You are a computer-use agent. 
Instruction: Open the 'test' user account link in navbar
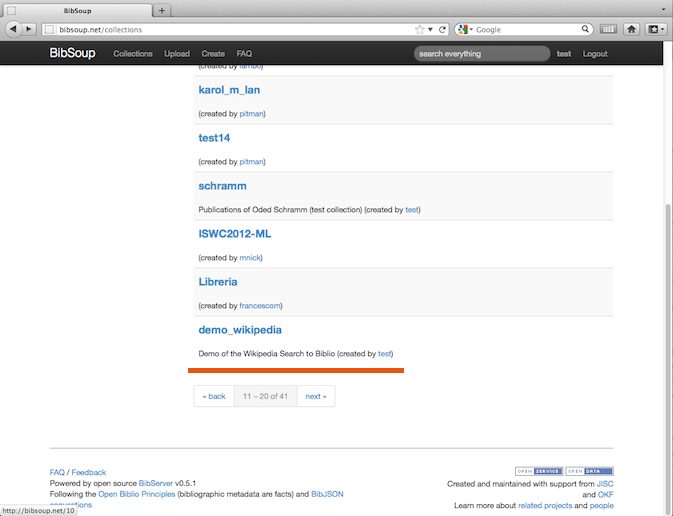(x=564, y=54)
